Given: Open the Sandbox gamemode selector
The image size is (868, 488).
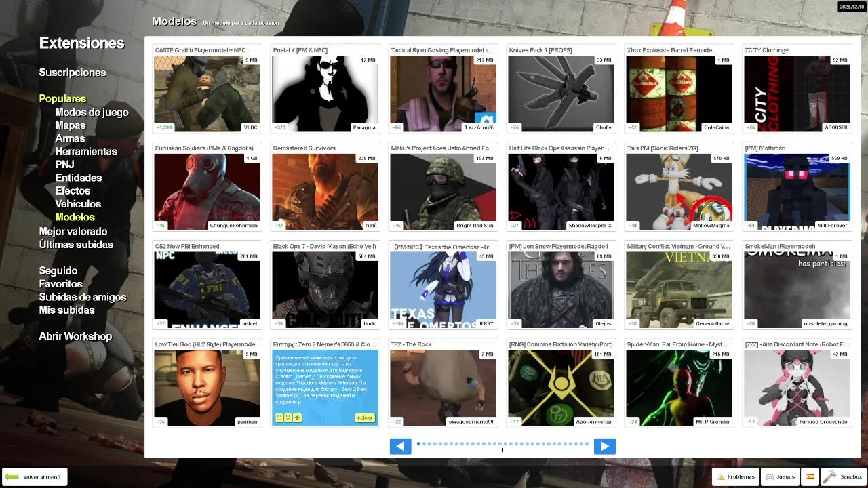Looking at the screenshot, I should coord(843,476).
